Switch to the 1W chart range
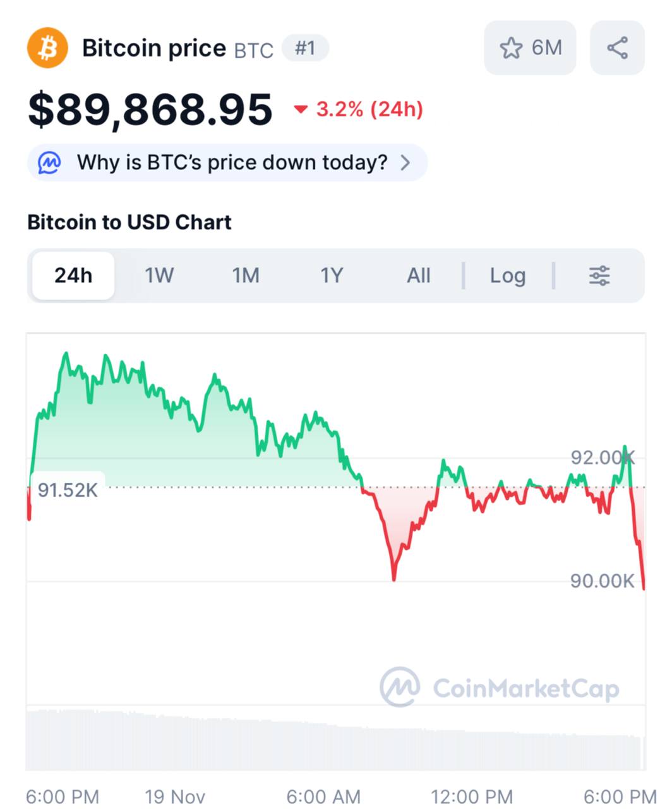Screen dimensions: 672x809 pyautogui.click(x=159, y=276)
